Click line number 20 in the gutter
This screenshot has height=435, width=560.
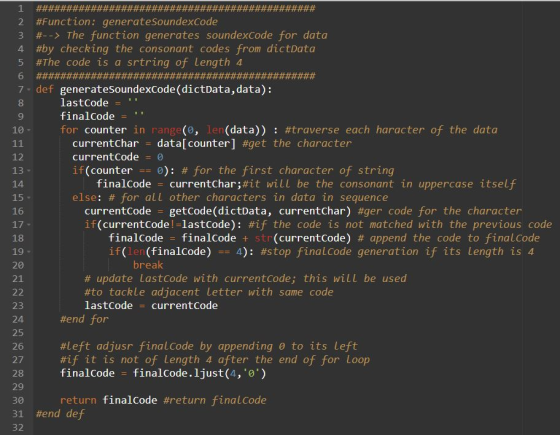pos(18,265)
